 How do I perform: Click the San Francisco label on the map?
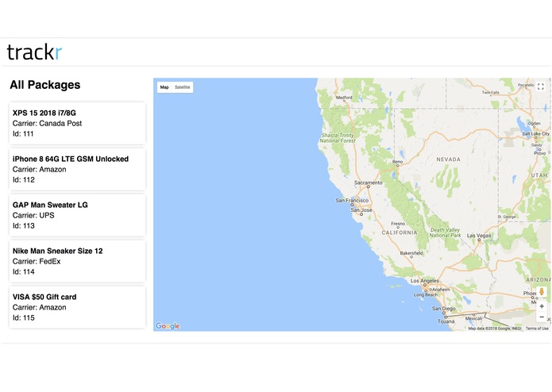click(x=352, y=201)
